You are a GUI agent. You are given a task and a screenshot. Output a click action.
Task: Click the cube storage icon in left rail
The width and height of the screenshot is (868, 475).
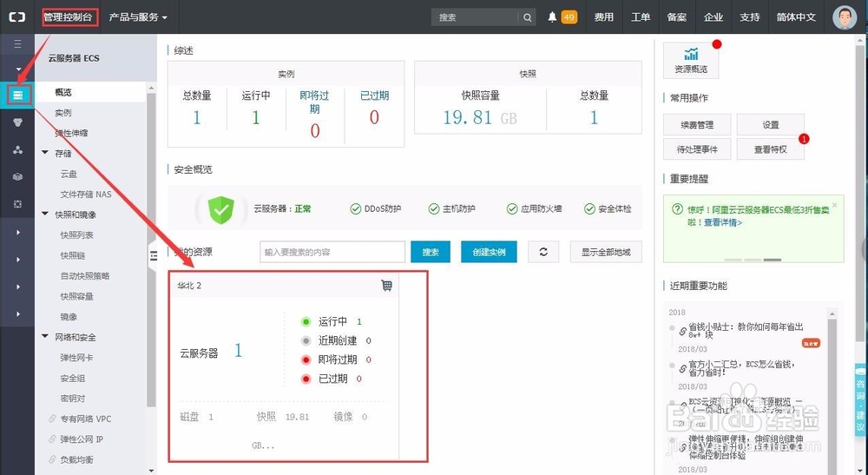tap(17, 177)
